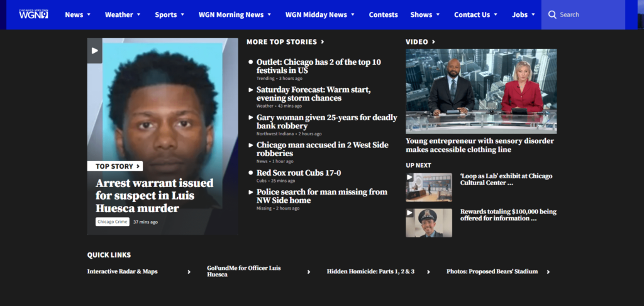The image size is (644, 306).
Task: Open the Luis Huesca arrest warrant headline
Action: (x=155, y=196)
